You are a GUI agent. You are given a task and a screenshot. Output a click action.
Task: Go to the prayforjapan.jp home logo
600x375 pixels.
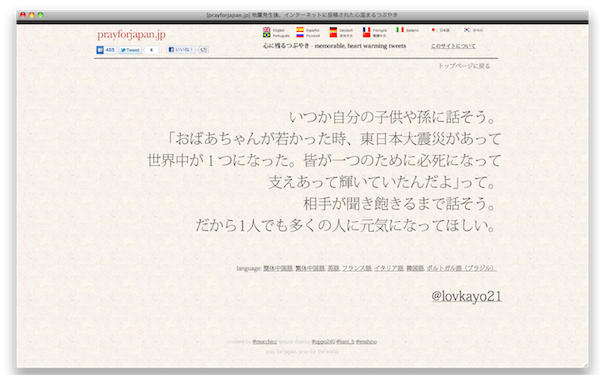click(x=131, y=34)
